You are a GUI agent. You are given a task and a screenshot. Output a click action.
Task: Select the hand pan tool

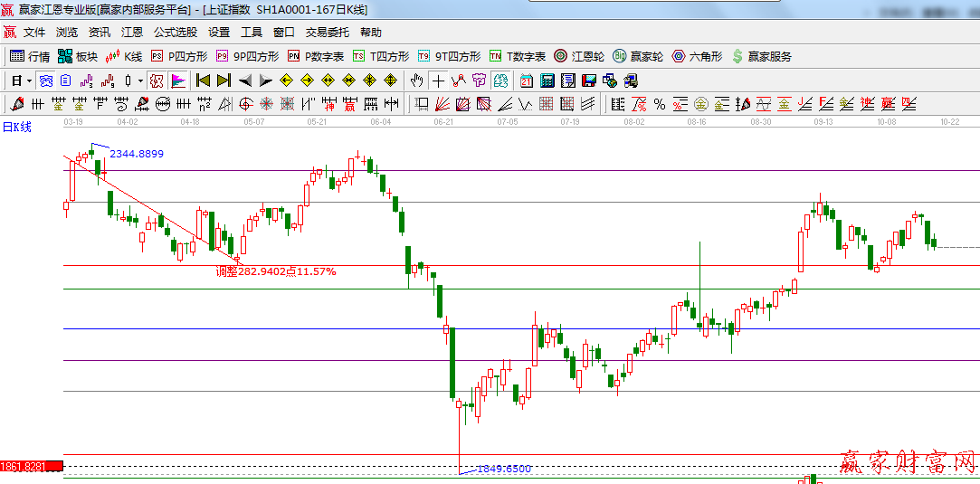tap(416, 81)
